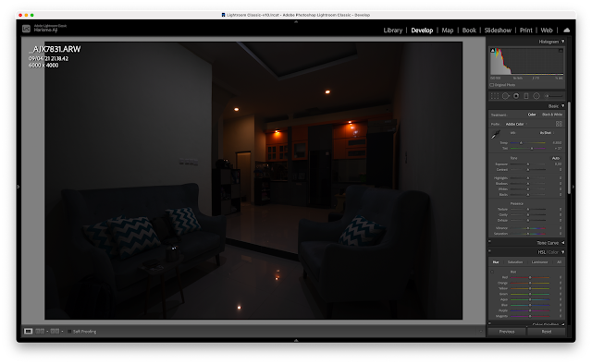Select the Red Eye Correction tool
Image resolution: width=592 pixels, height=364 pixels.
coord(516,96)
